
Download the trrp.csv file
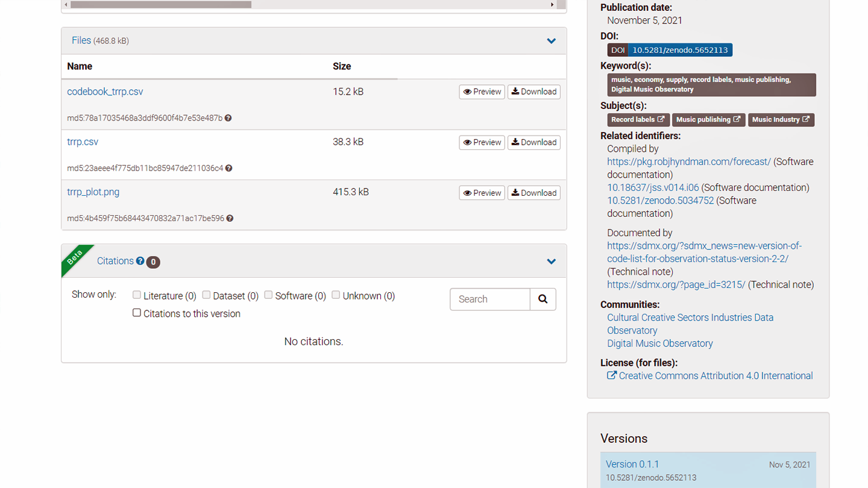click(x=533, y=142)
